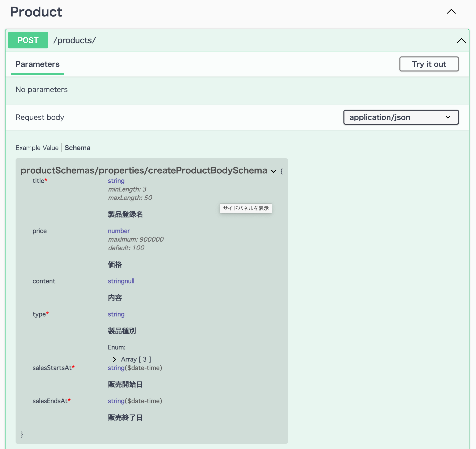Screen dimensions: 476x449
Task: Click the stringnull type of content property
Action: pos(121,281)
